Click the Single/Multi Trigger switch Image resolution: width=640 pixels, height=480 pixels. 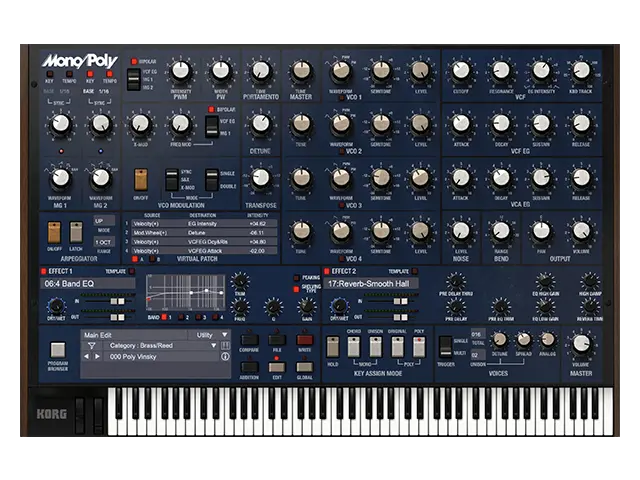coord(445,347)
